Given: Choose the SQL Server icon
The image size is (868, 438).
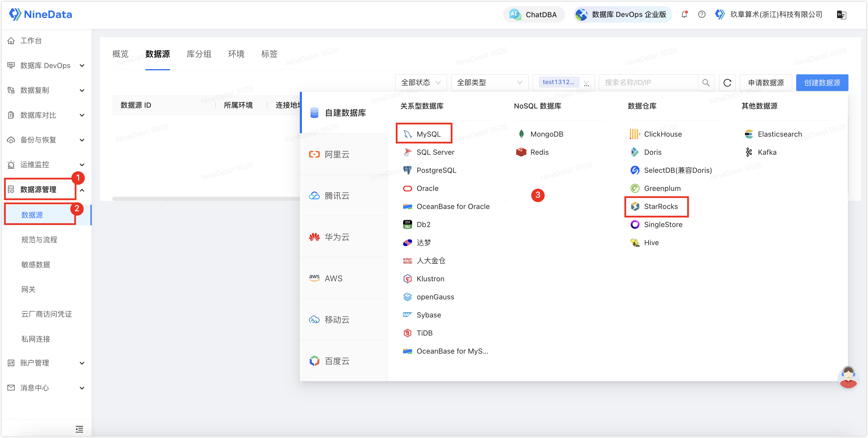Looking at the screenshot, I should (408, 152).
